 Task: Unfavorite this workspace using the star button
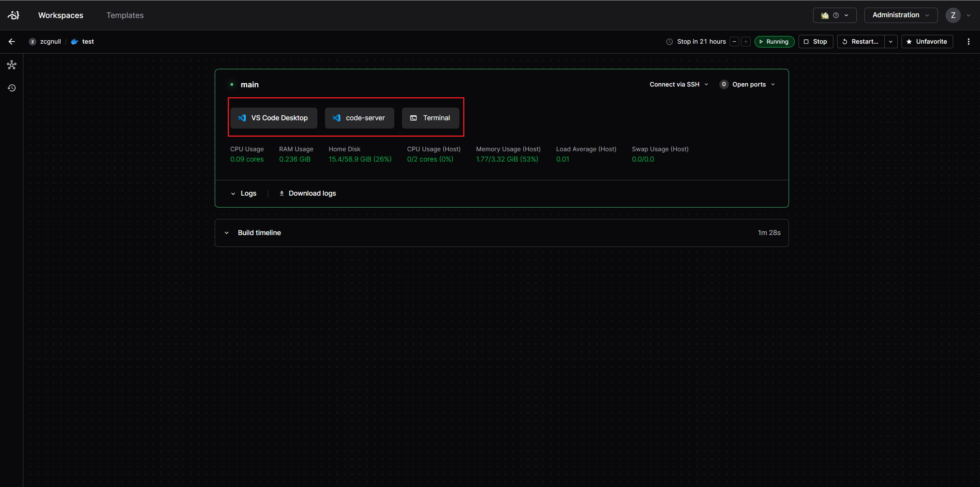[x=927, y=41]
